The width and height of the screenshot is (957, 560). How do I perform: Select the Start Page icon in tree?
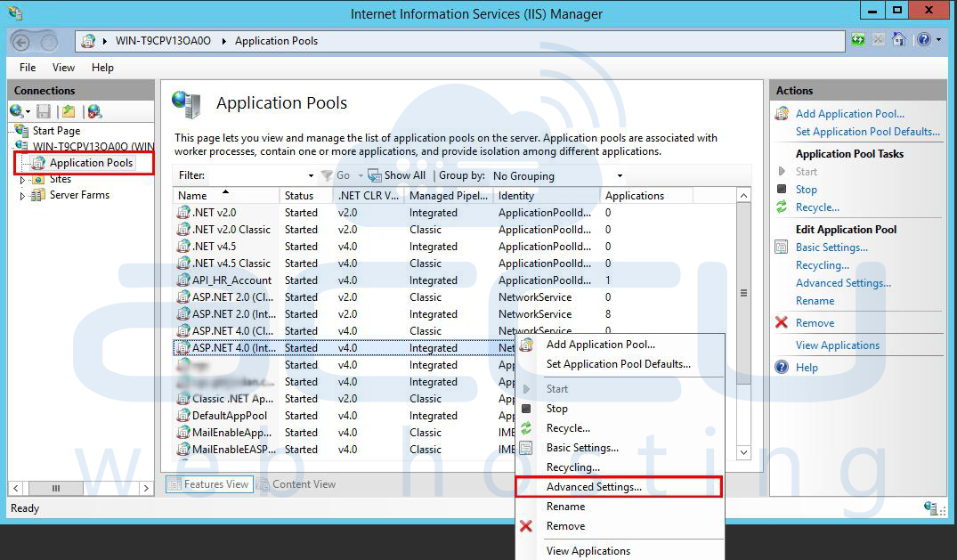coord(22,130)
